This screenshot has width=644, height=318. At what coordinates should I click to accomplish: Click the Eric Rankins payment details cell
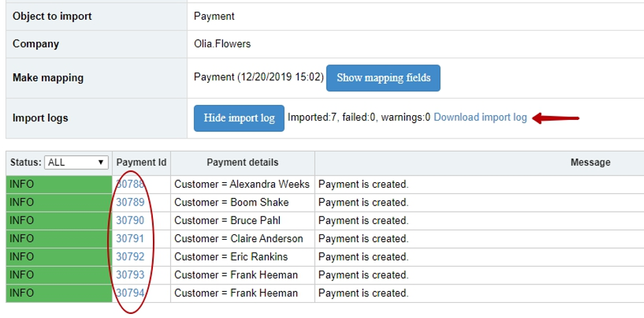pyautogui.click(x=243, y=257)
